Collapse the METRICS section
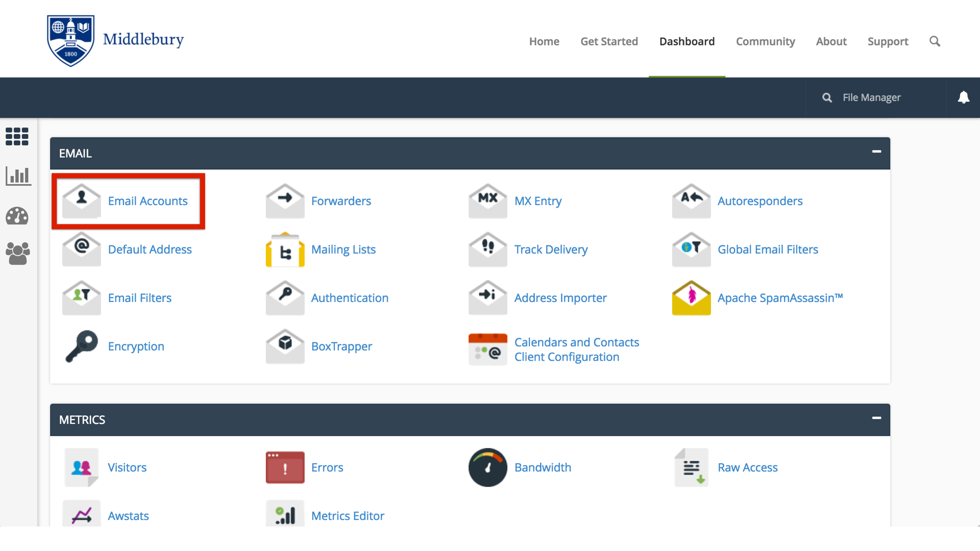This screenshot has width=980, height=551. pos(876,418)
